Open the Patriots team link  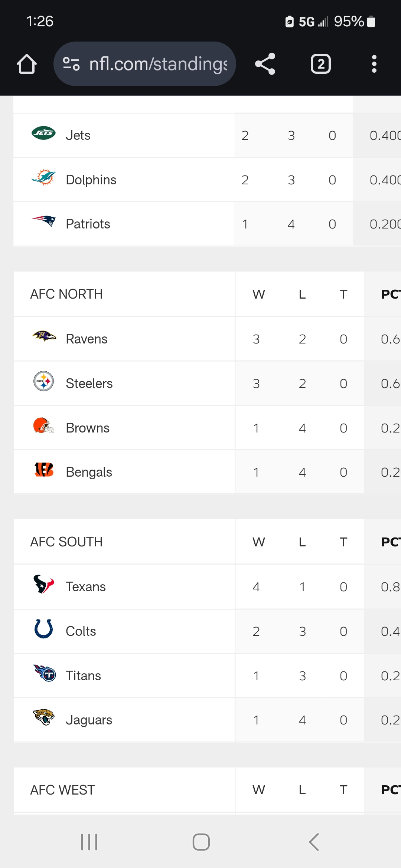[x=88, y=224]
